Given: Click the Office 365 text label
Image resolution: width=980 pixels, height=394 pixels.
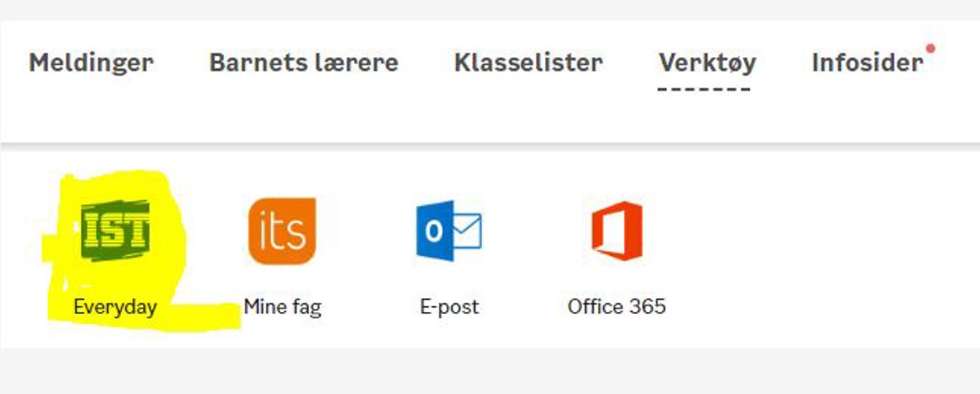Looking at the screenshot, I should click(617, 307).
